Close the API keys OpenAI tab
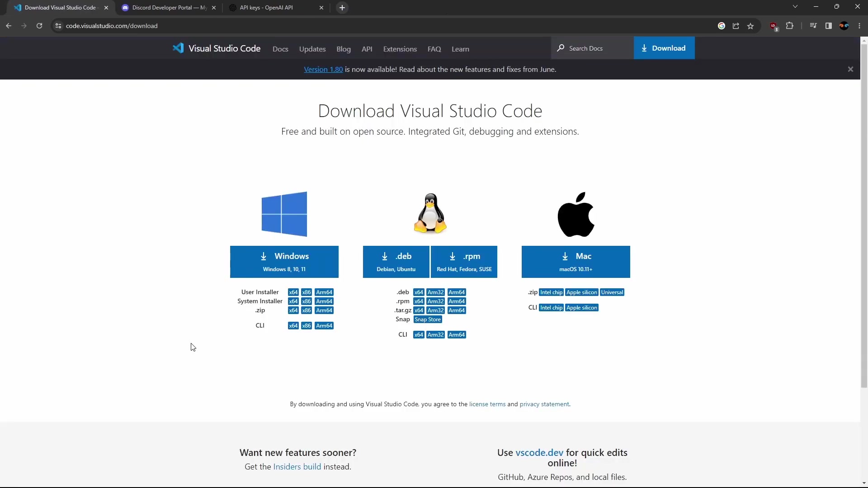The image size is (868, 488). coord(321,8)
